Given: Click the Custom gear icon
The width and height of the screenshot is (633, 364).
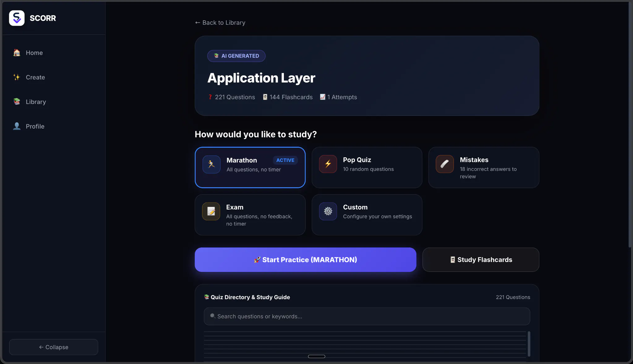Looking at the screenshot, I should pos(328,211).
